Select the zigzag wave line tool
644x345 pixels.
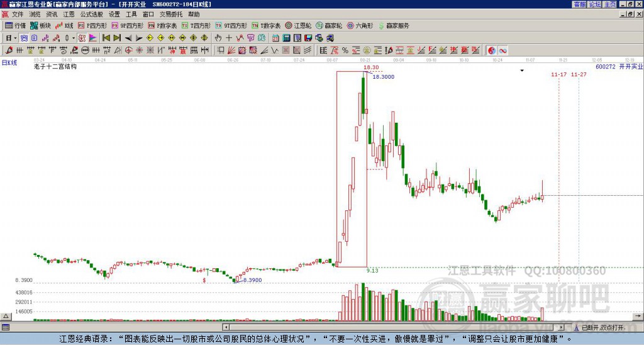[275, 50]
